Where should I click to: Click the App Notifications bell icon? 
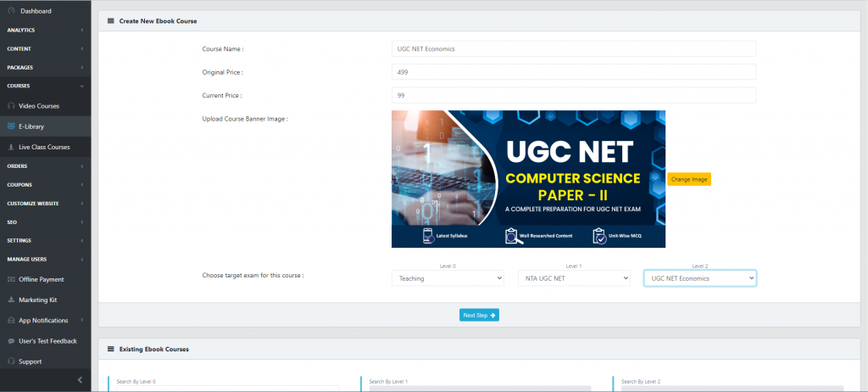(x=11, y=321)
